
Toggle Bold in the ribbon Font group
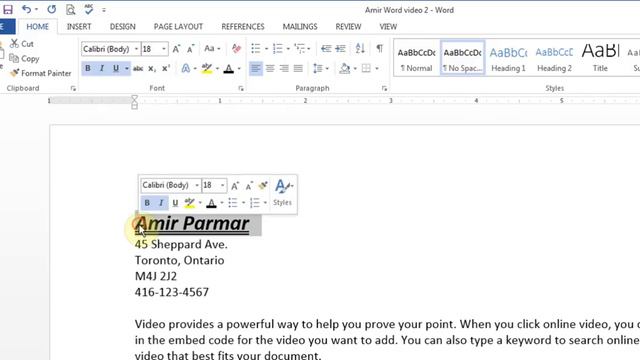tap(88, 68)
